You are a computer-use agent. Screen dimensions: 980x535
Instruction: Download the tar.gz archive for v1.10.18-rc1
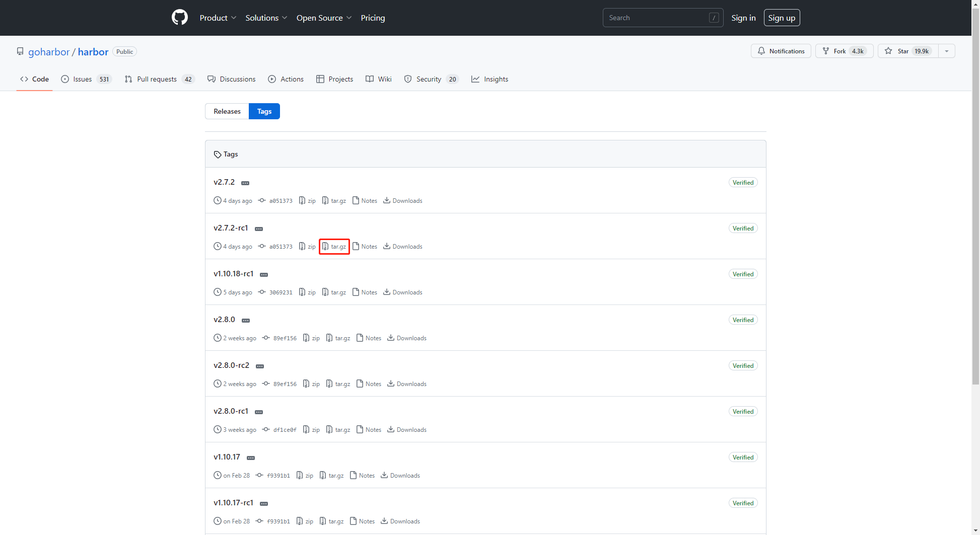click(334, 292)
